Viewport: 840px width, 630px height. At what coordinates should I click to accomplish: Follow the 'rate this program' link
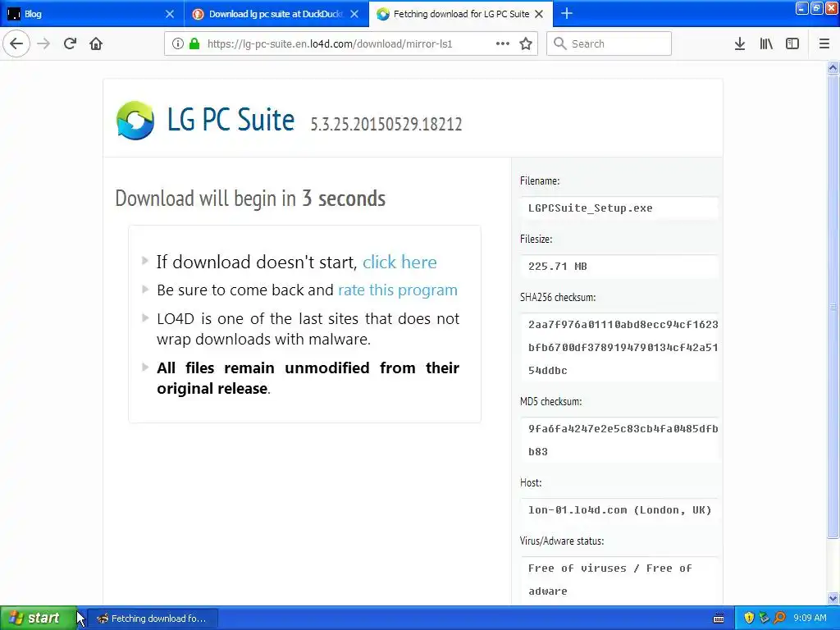coord(398,290)
